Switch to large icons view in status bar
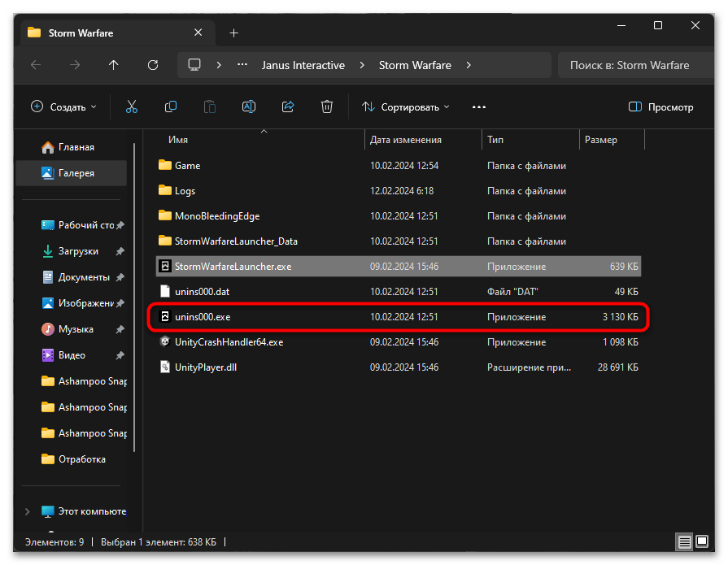This screenshot has width=728, height=565. (702, 541)
